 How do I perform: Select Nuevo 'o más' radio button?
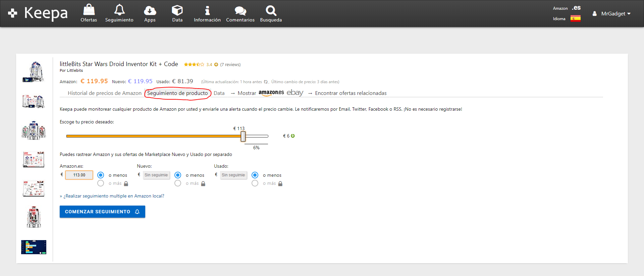tap(178, 183)
